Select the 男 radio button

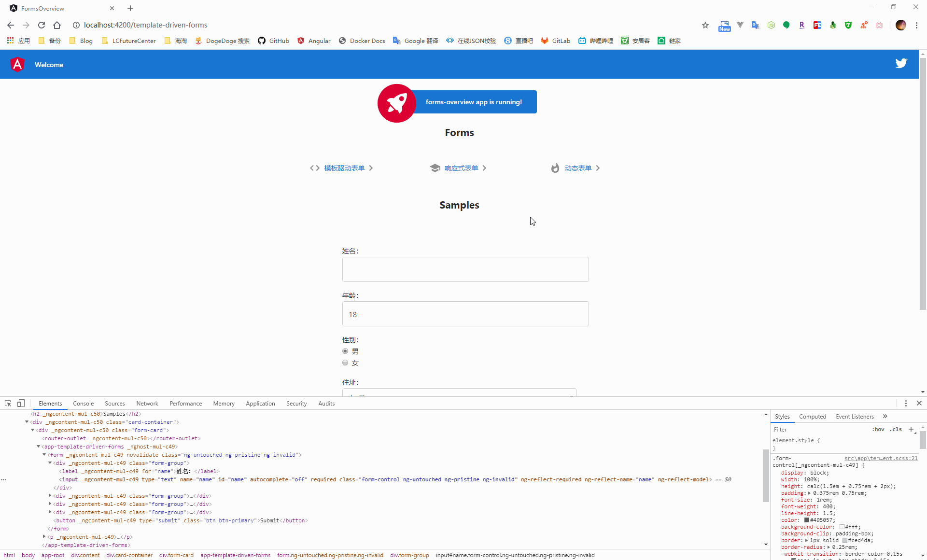click(345, 351)
